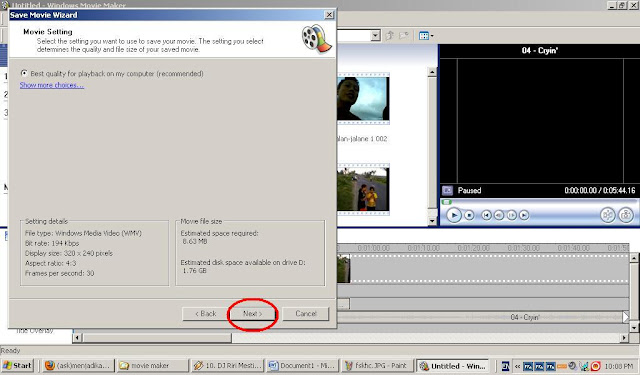
Task: Select the clip thumbnail of two people on road
Action: [x=363, y=189]
